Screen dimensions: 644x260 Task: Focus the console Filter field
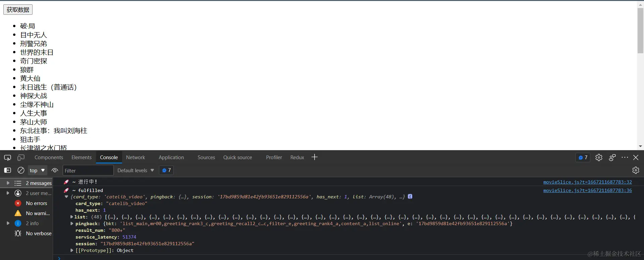click(x=88, y=171)
